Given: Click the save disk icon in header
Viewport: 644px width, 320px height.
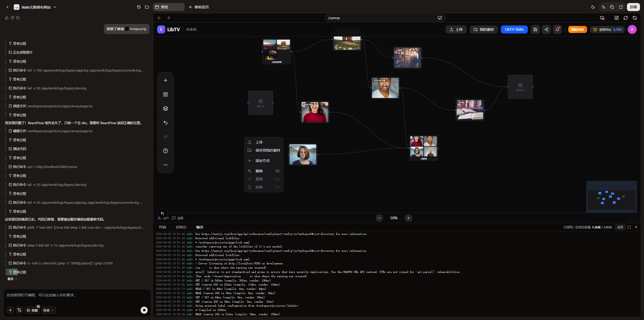Looking at the screenshot, I should tap(535, 29).
